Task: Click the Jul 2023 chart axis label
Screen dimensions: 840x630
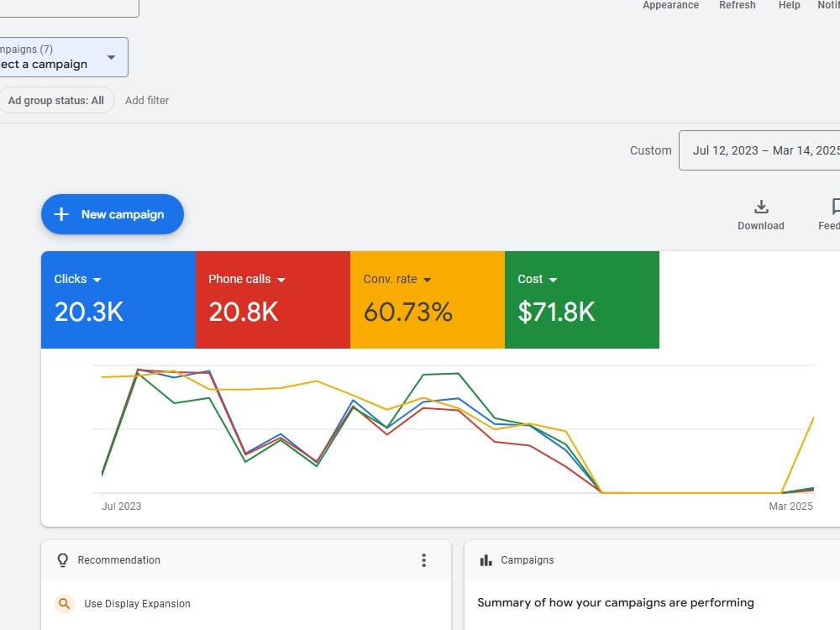Action: [x=122, y=507]
